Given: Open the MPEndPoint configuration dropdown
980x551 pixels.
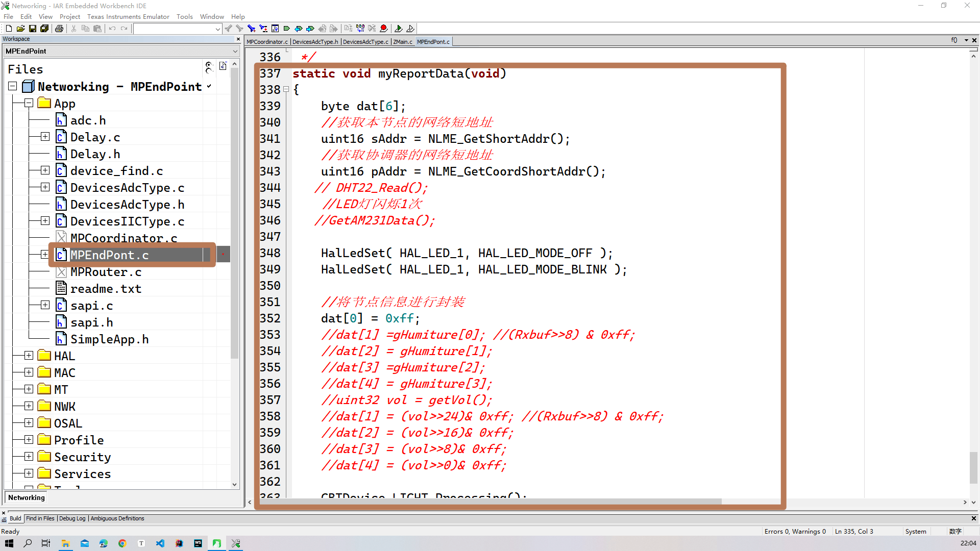Looking at the screenshot, I should click(235, 51).
